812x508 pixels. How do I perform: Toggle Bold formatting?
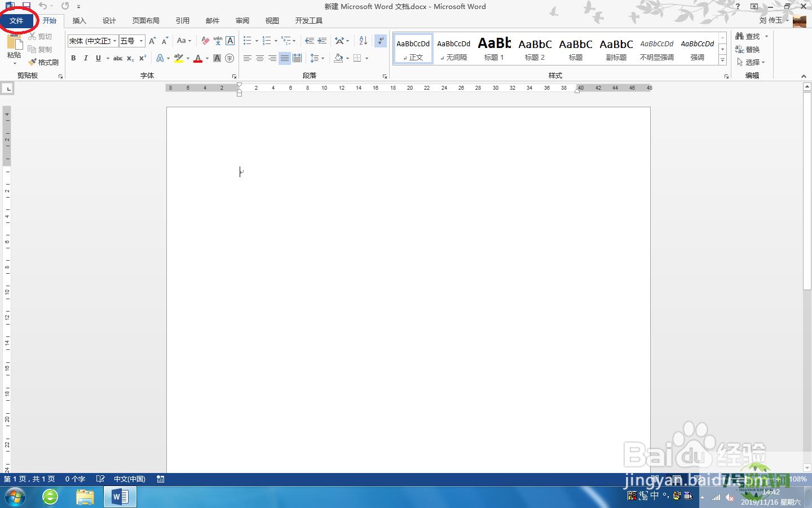pyautogui.click(x=73, y=58)
